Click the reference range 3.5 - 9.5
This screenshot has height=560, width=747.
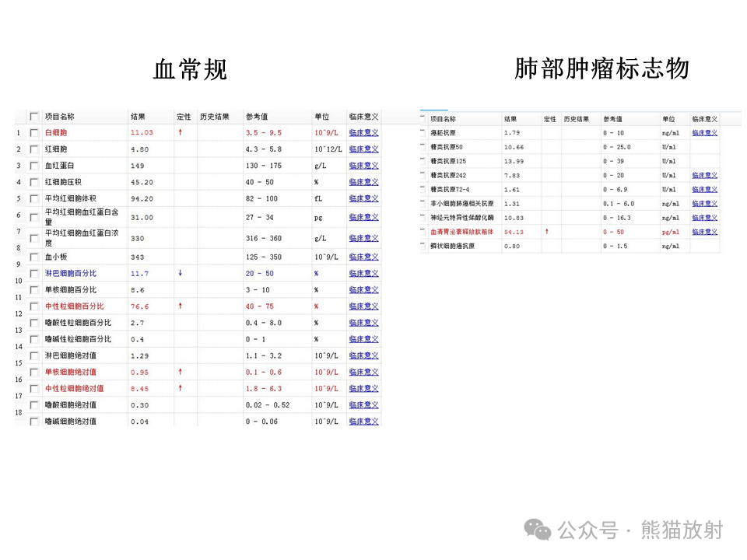click(264, 133)
